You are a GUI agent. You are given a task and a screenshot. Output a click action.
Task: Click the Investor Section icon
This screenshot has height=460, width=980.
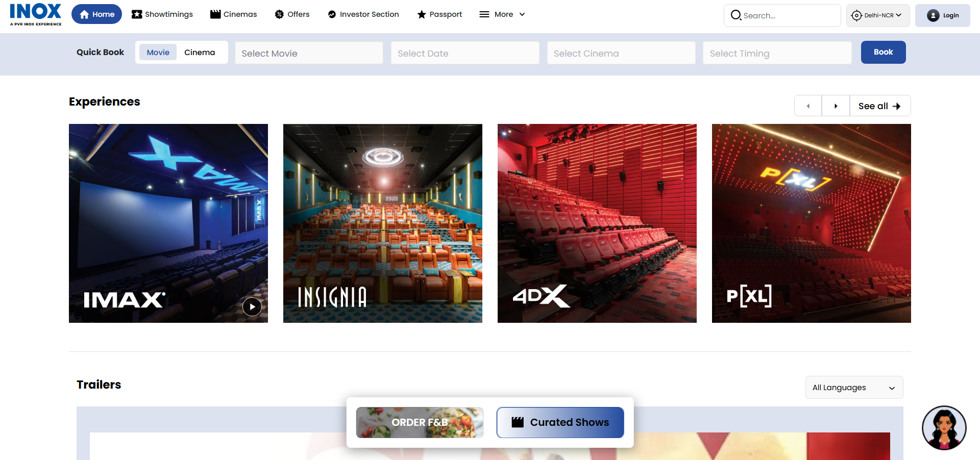[x=332, y=14]
